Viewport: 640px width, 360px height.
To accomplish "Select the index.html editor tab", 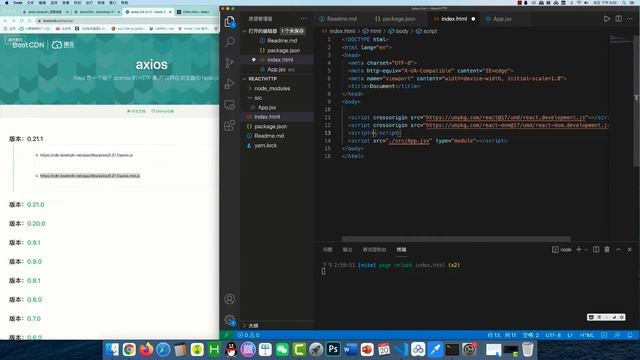I will (454, 19).
